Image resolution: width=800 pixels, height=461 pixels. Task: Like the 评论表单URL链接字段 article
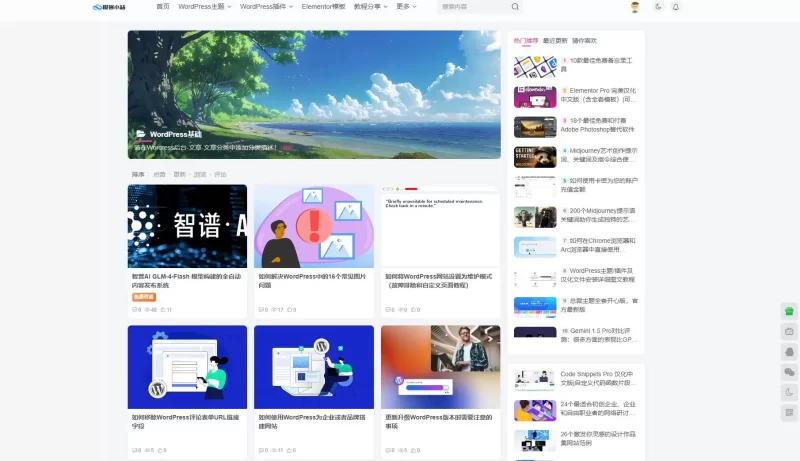160,450
